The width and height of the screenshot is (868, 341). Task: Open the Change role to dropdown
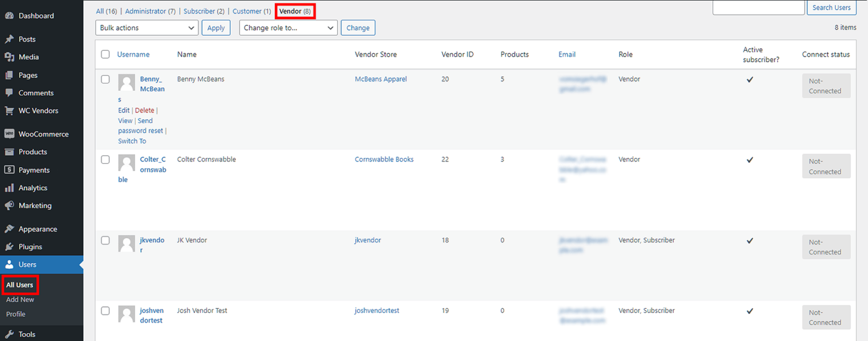pos(288,27)
